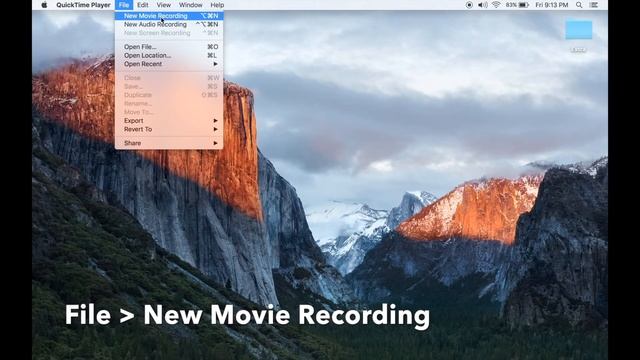Click the battery status indicator
The height and width of the screenshot is (360, 640).
click(x=517, y=5)
